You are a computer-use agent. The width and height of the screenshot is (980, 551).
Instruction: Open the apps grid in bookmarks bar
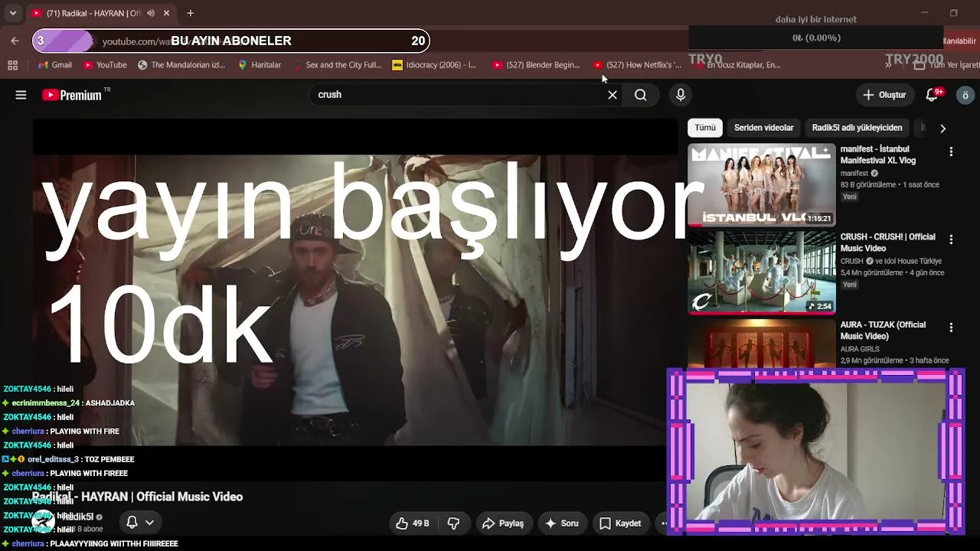click(12, 65)
